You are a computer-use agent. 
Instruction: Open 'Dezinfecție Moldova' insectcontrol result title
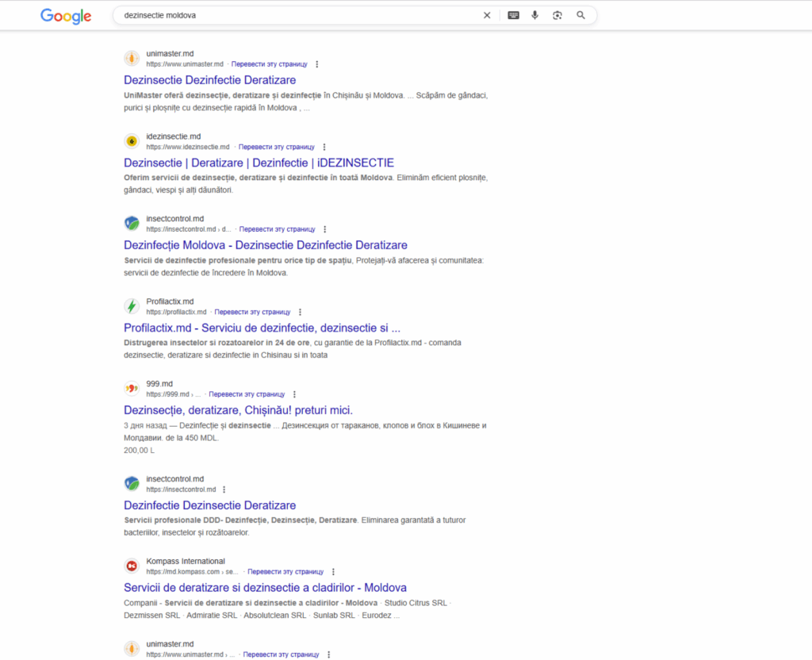pos(266,245)
